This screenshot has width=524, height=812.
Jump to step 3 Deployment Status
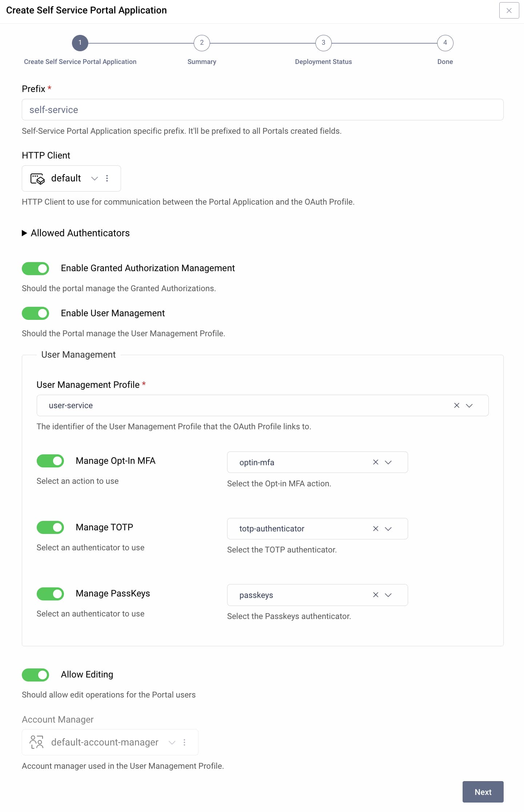pos(323,43)
